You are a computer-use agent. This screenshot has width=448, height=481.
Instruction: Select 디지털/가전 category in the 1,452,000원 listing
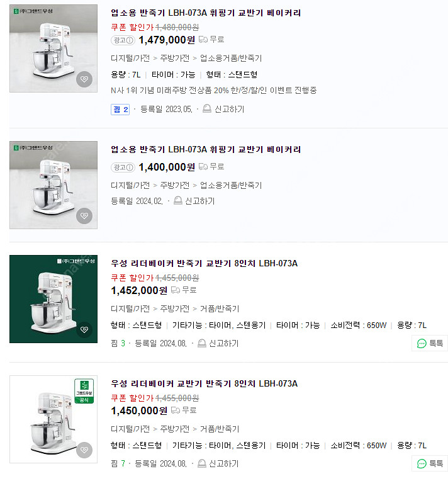click(130, 308)
